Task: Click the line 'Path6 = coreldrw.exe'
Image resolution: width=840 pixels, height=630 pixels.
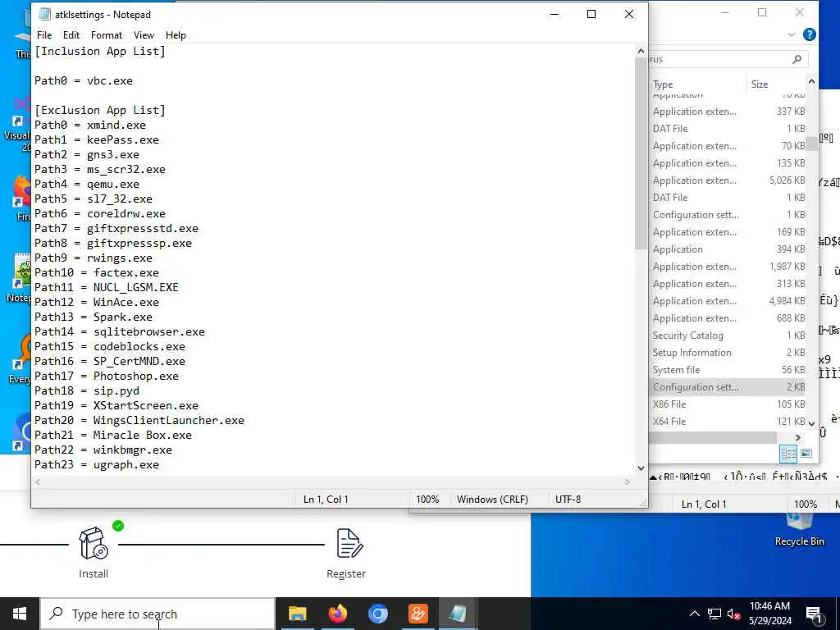Action: pyautogui.click(x=100, y=214)
